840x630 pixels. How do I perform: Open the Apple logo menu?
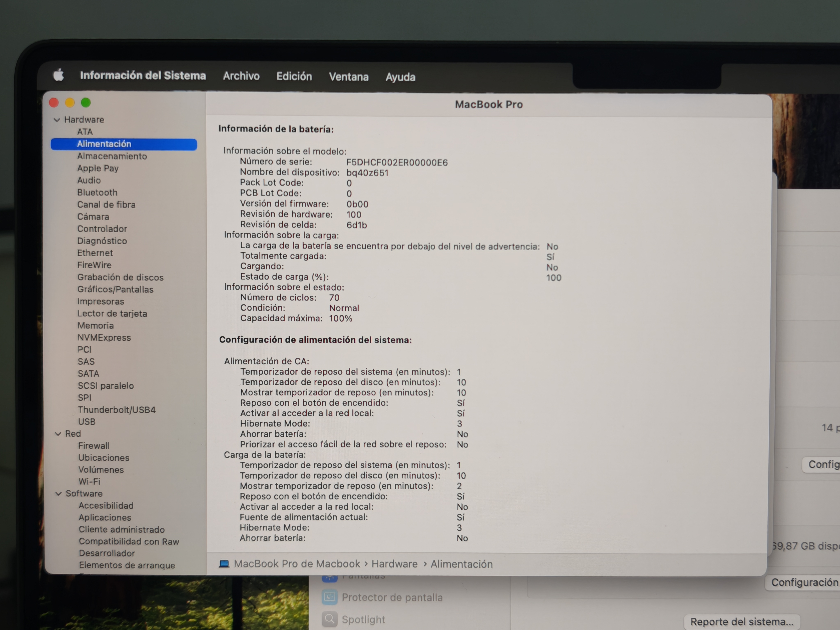pos(58,75)
